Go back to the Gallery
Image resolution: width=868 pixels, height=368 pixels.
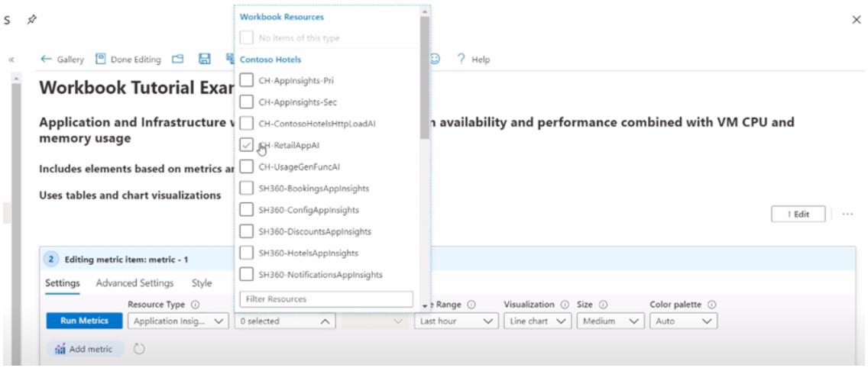(x=63, y=60)
